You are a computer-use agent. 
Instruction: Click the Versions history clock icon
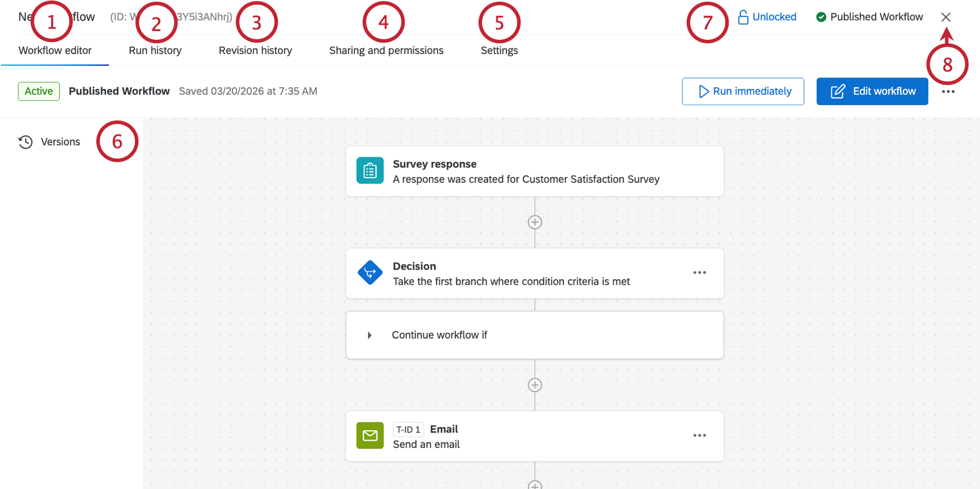[x=25, y=142]
